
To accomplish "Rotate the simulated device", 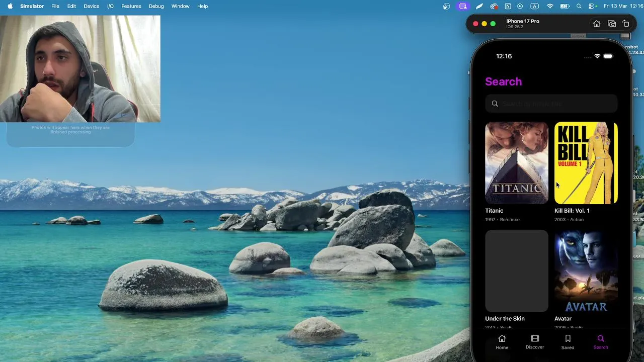I will 626,24.
